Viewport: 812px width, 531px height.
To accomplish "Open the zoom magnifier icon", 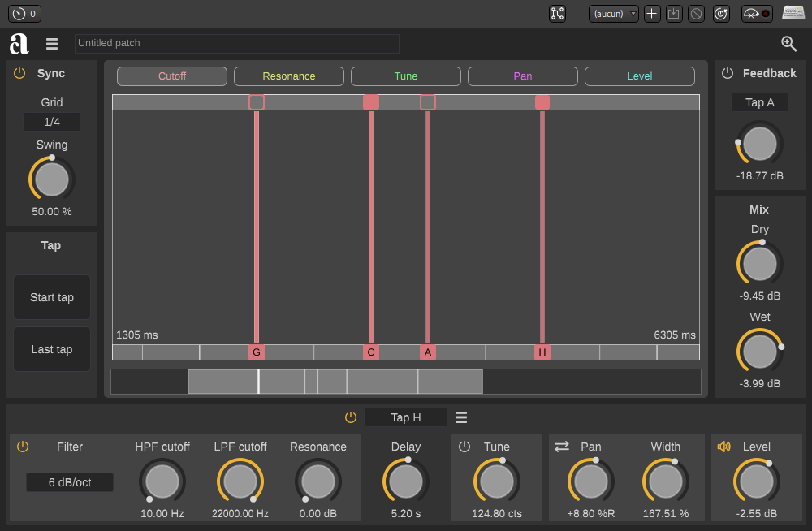I will pyautogui.click(x=788, y=44).
